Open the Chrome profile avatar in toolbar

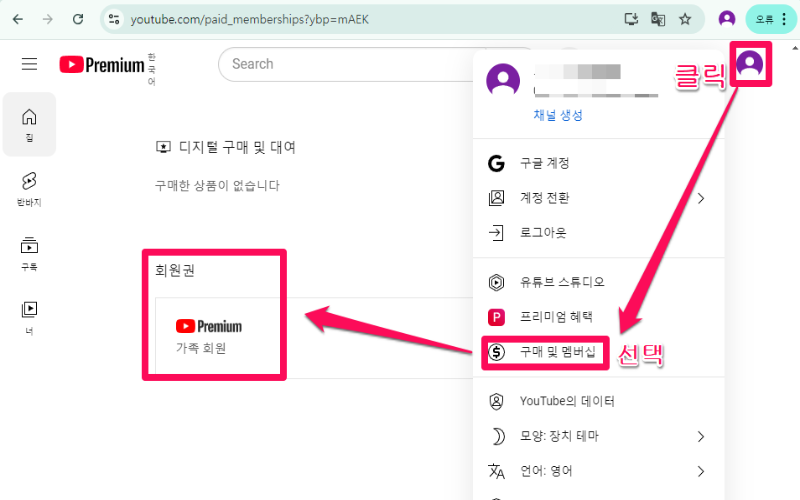click(727, 19)
